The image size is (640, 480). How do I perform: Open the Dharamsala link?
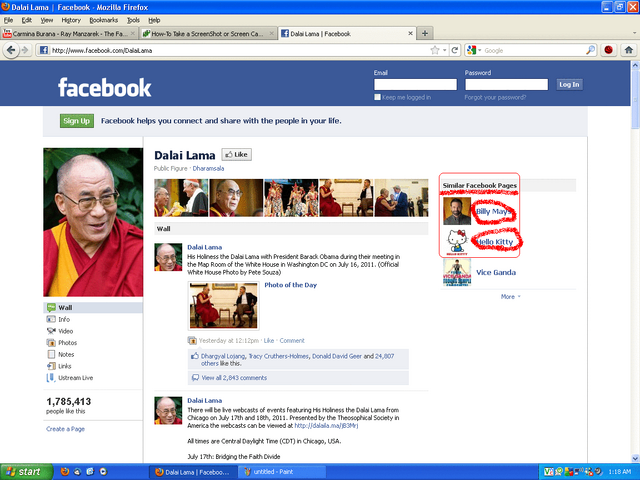[208, 169]
